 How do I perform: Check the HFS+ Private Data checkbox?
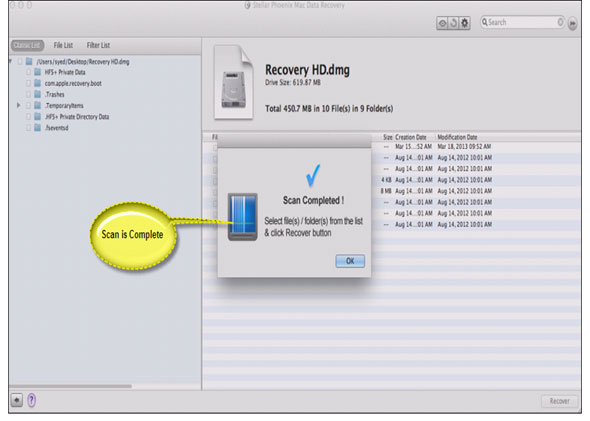(28, 72)
